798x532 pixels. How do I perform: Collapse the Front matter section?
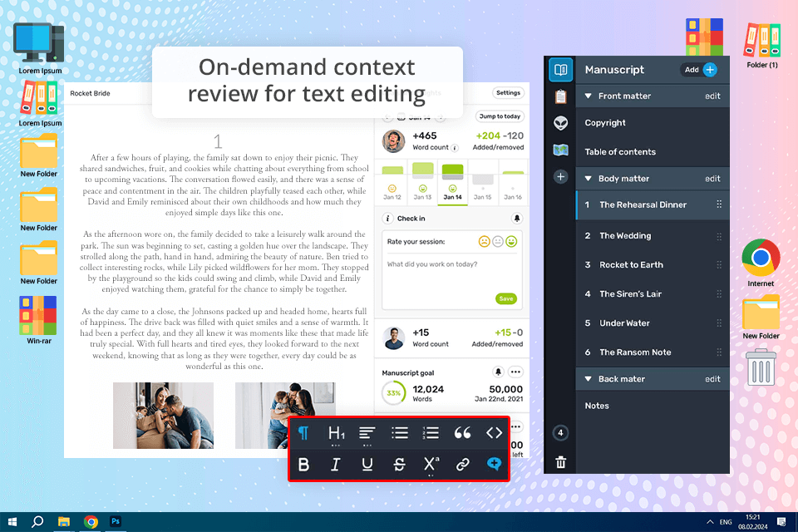pos(588,96)
